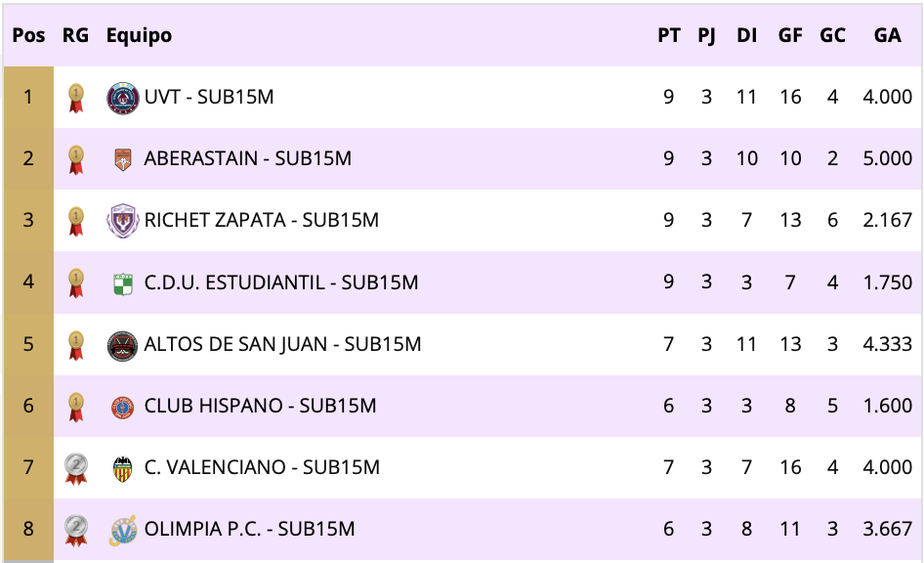The image size is (924, 563).
Task: Click the silver medal in row 7
Action: point(75,468)
